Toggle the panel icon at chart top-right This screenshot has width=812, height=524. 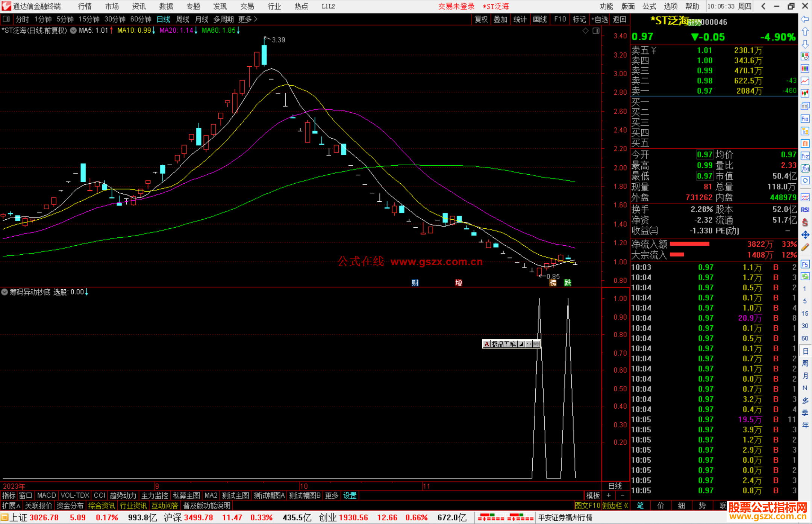[596, 31]
